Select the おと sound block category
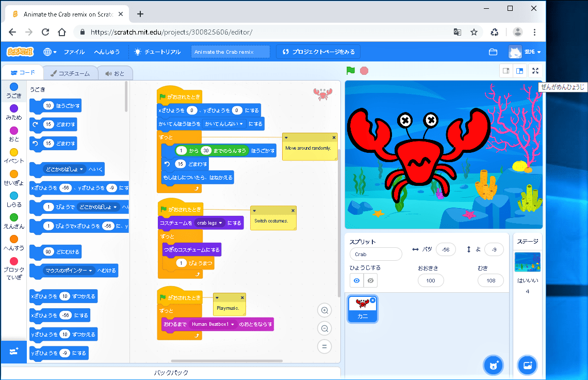 coord(14,134)
